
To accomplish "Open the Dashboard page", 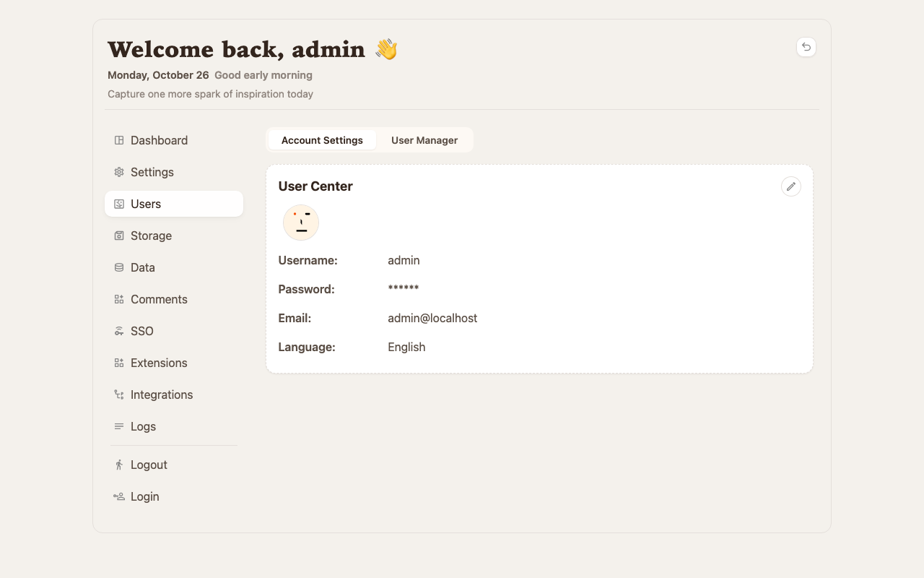I will click(x=174, y=140).
